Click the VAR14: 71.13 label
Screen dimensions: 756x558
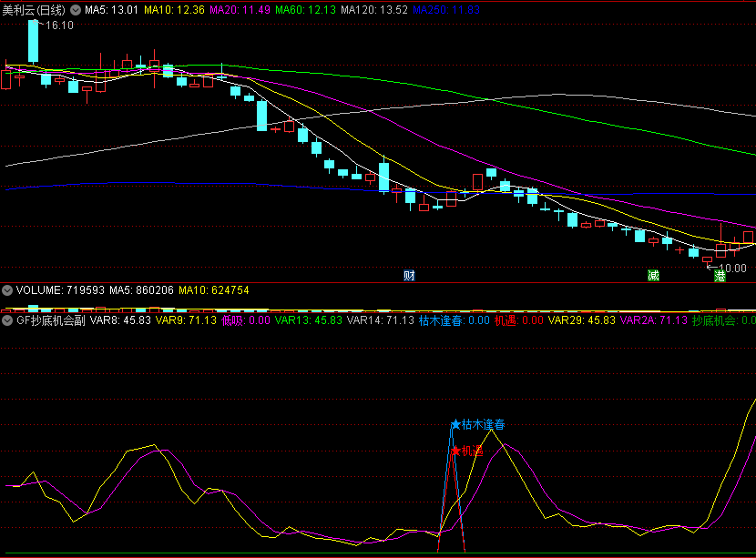[381, 320]
